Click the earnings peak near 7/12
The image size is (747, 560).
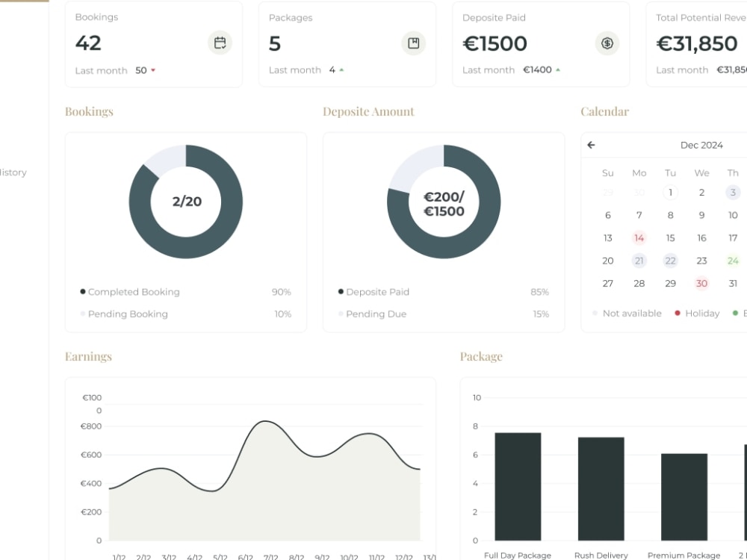coord(266,421)
